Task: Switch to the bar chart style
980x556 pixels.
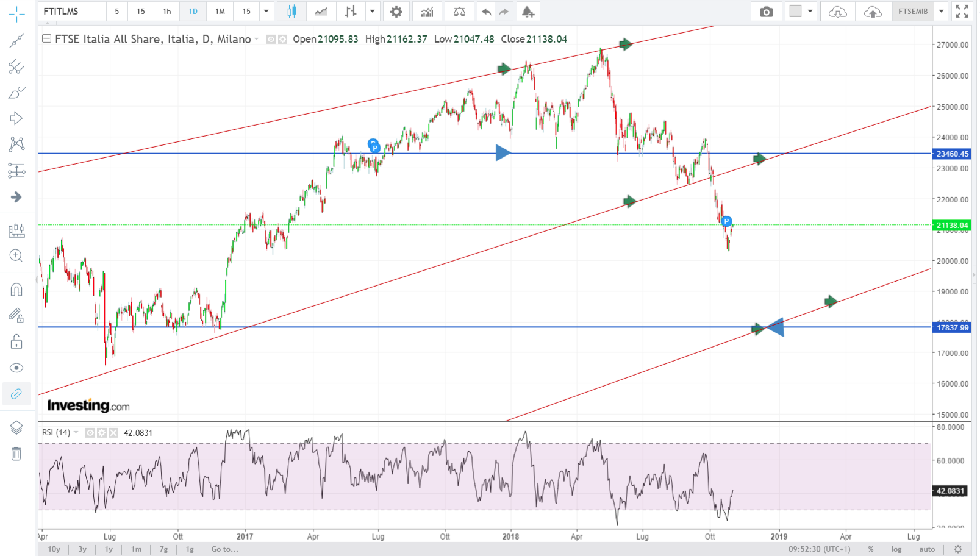Action: [x=350, y=12]
